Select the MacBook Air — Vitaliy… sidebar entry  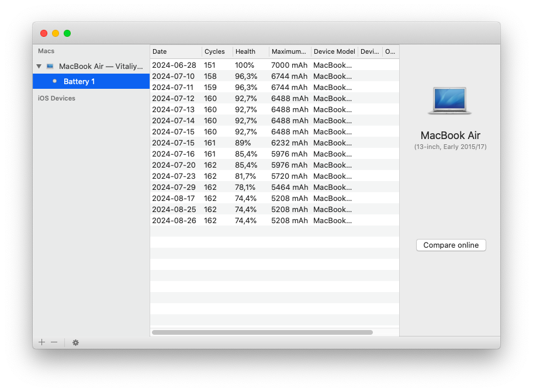click(x=91, y=66)
